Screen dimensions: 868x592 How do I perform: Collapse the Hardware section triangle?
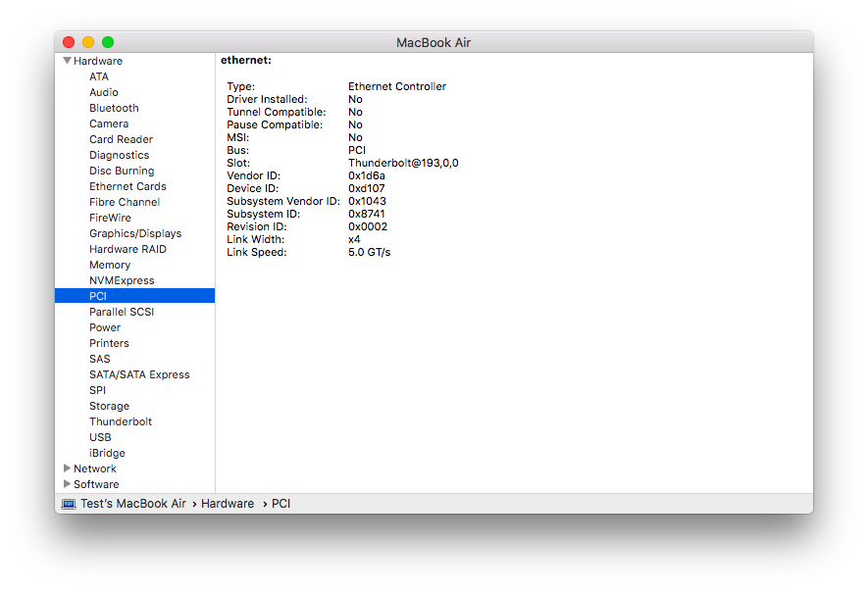coord(67,61)
